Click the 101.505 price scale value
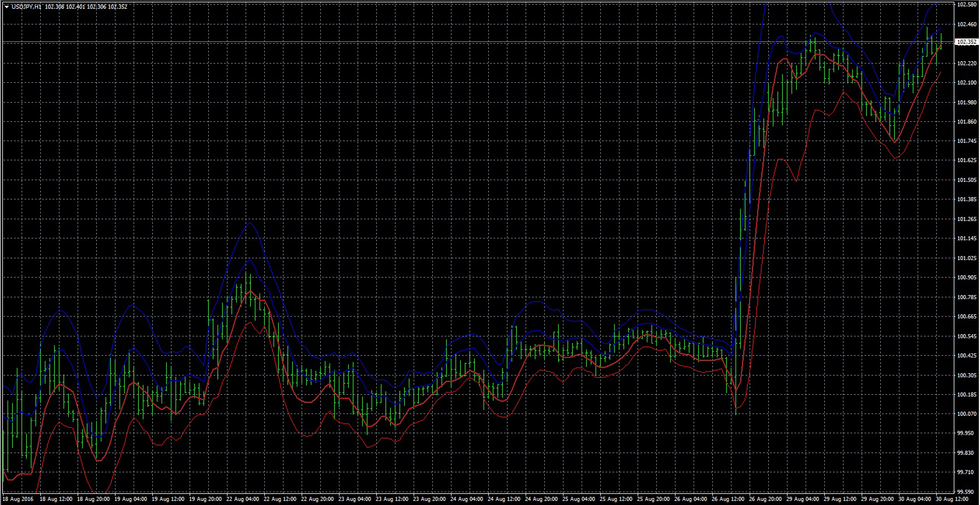This screenshot has width=980, height=505. pyautogui.click(x=967, y=180)
